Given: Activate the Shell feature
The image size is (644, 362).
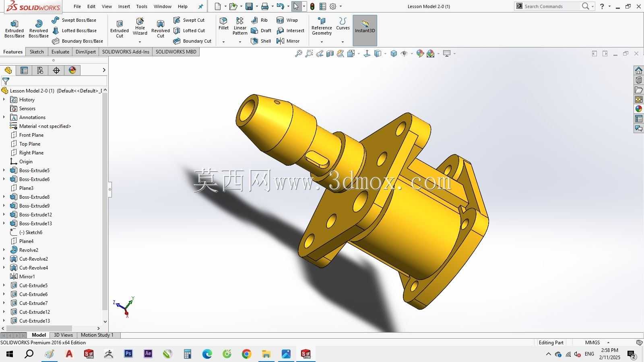Looking at the screenshot, I should tap(261, 41).
